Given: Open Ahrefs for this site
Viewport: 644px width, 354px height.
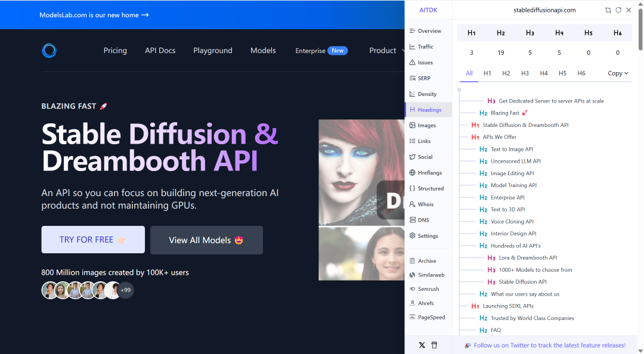Looking at the screenshot, I should point(422,303).
